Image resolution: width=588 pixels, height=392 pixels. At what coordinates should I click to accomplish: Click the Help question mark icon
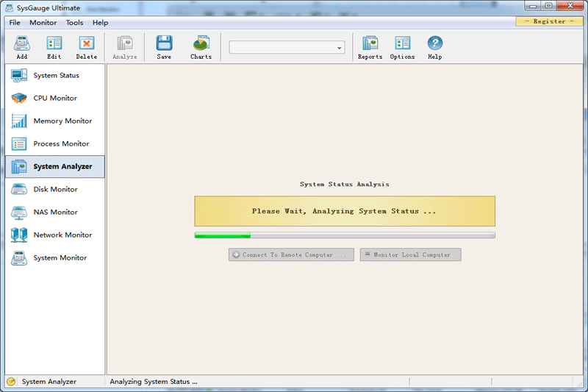[x=435, y=43]
